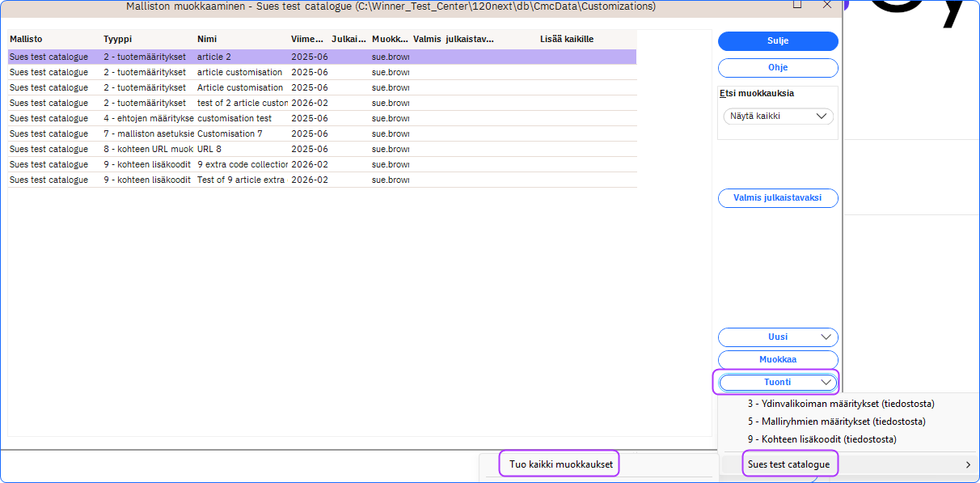Screen dimensions: 980x483
Task: Select Tuo kaikki muokkaukset menu entry
Action: (x=559, y=464)
